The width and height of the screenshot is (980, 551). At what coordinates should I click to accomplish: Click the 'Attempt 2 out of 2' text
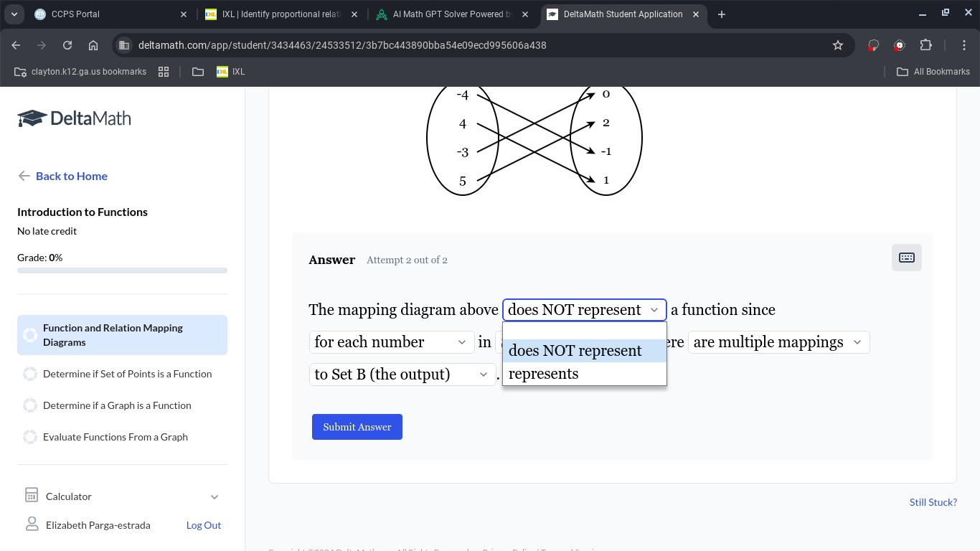[407, 260]
